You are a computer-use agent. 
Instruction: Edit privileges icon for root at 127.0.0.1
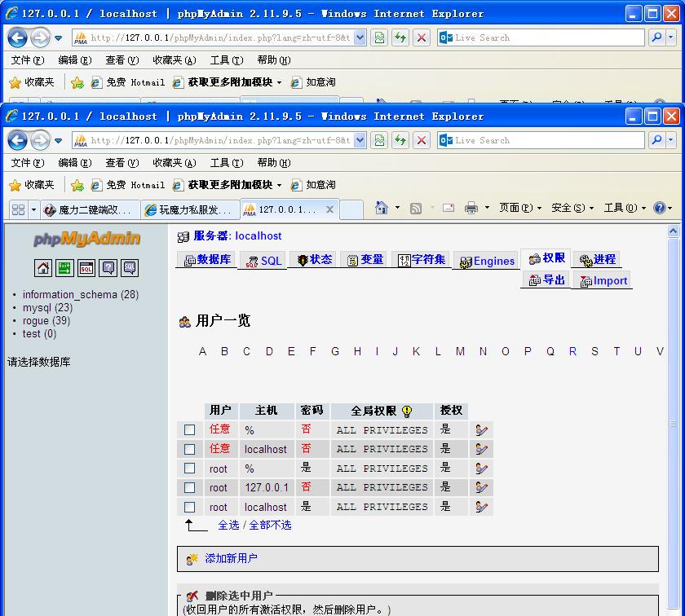click(x=481, y=487)
